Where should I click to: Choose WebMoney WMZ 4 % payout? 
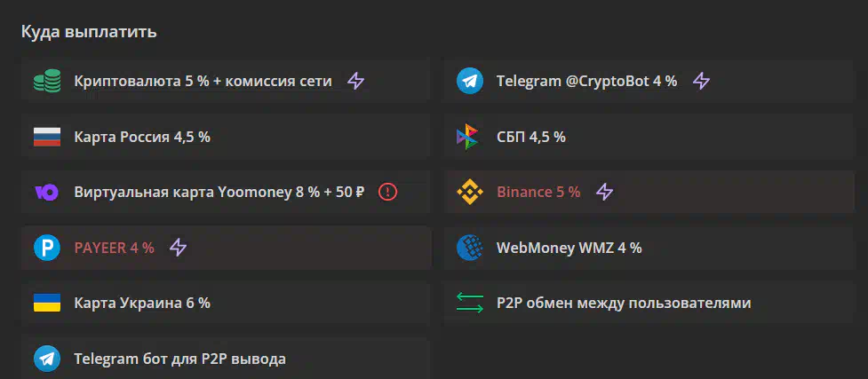click(650, 248)
